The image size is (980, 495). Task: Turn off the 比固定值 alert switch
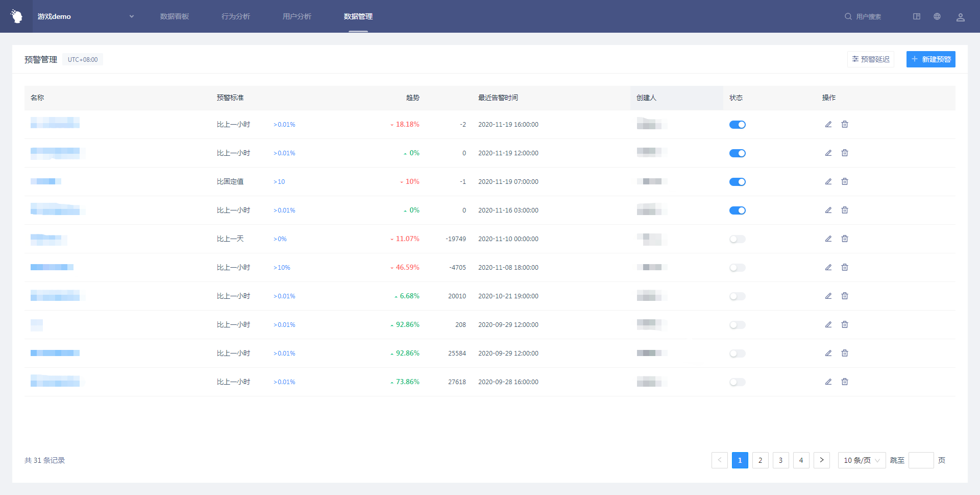[737, 182]
